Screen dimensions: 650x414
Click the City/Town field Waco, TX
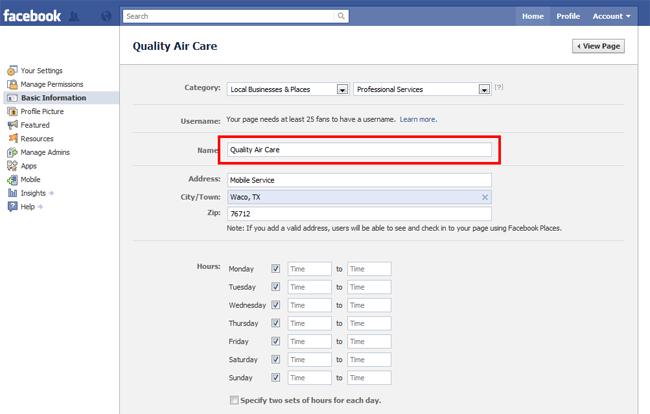click(x=359, y=197)
